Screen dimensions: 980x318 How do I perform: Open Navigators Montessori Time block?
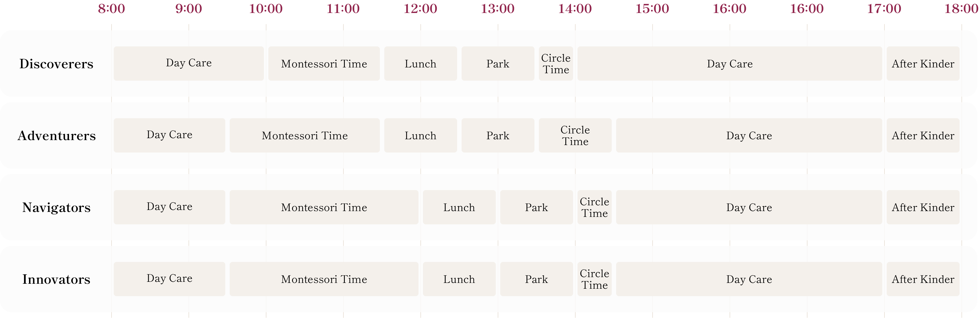click(x=324, y=207)
